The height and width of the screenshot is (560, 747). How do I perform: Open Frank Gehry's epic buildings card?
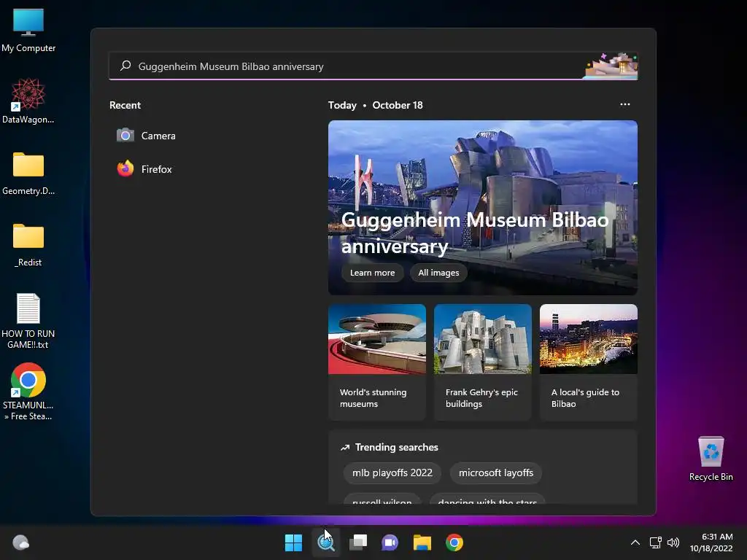click(x=483, y=362)
